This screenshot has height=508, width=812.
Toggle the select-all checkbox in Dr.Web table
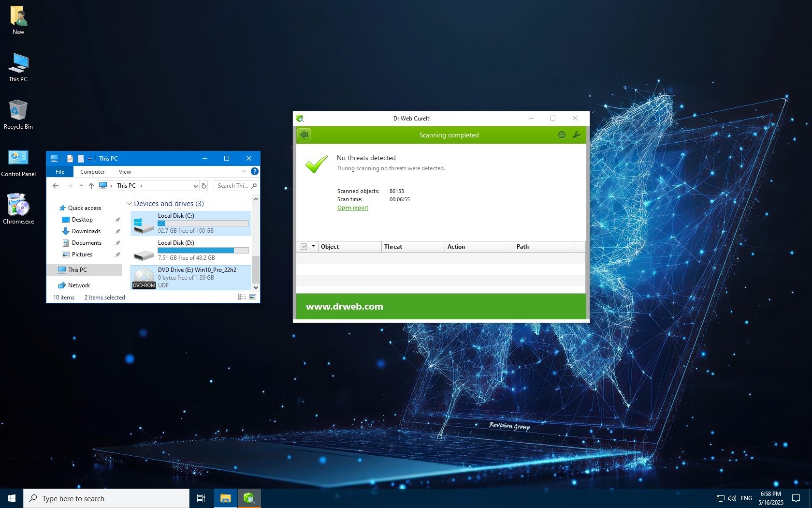click(x=304, y=247)
